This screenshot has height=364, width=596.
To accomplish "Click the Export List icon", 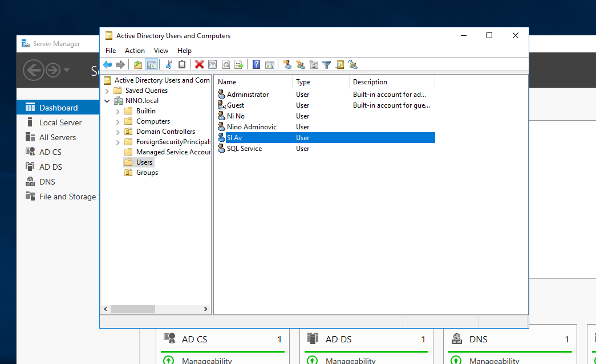I will (x=239, y=64).
